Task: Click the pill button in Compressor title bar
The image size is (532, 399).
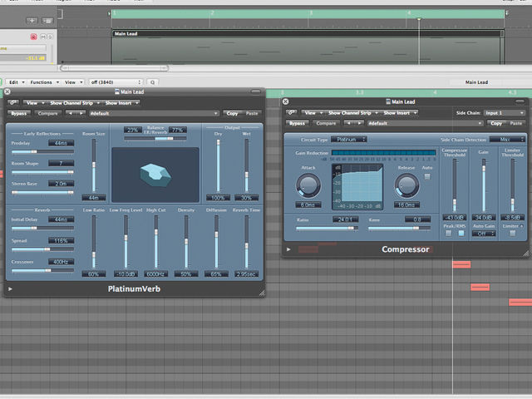Action: (520, 101)
